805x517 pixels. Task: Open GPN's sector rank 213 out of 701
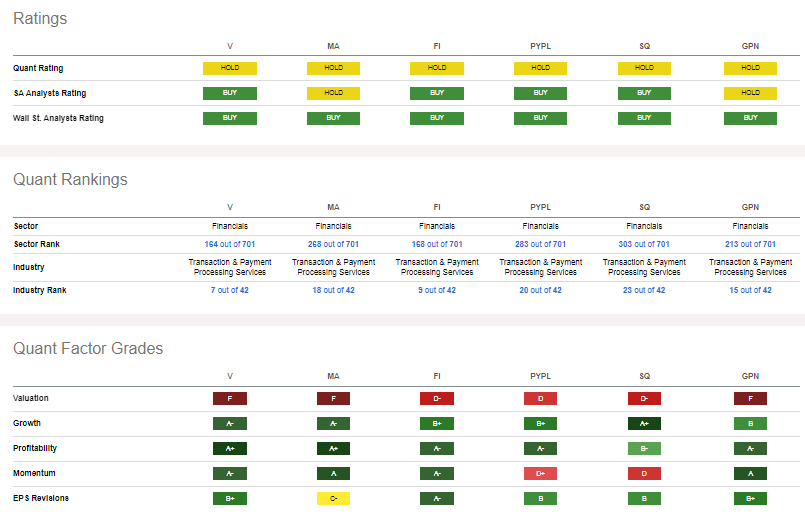[750, 244]
